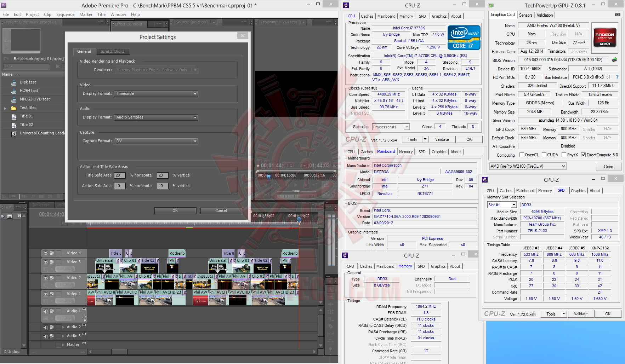The height and width of the screenshot is (364, 625).
Task: Click the Find magnifier icon in Project panel
Action: point(33,197)
